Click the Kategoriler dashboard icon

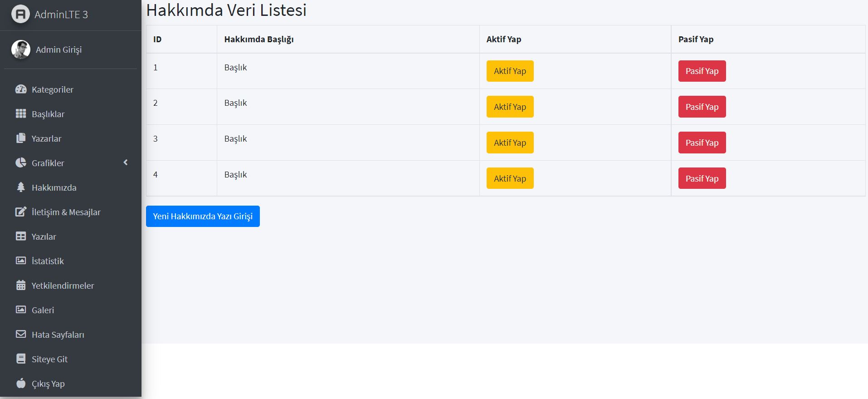(x=21, y=89)
